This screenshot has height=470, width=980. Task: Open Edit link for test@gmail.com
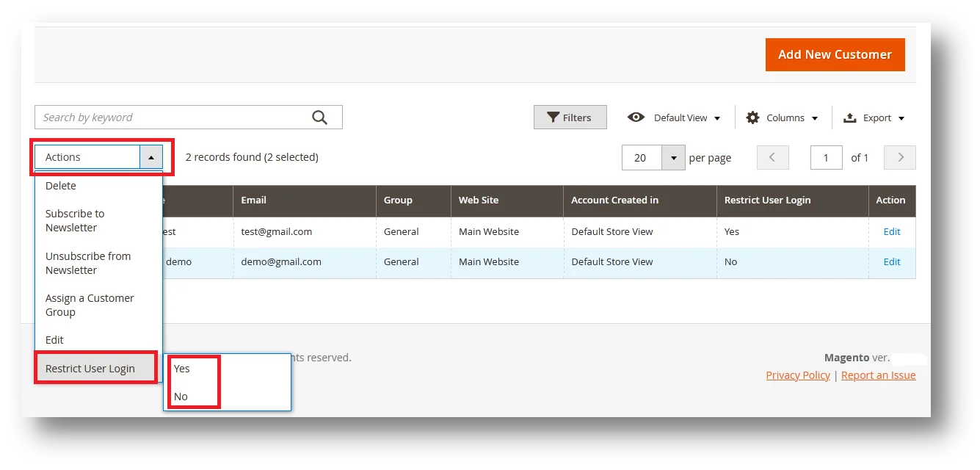click(x=891, y=231)
